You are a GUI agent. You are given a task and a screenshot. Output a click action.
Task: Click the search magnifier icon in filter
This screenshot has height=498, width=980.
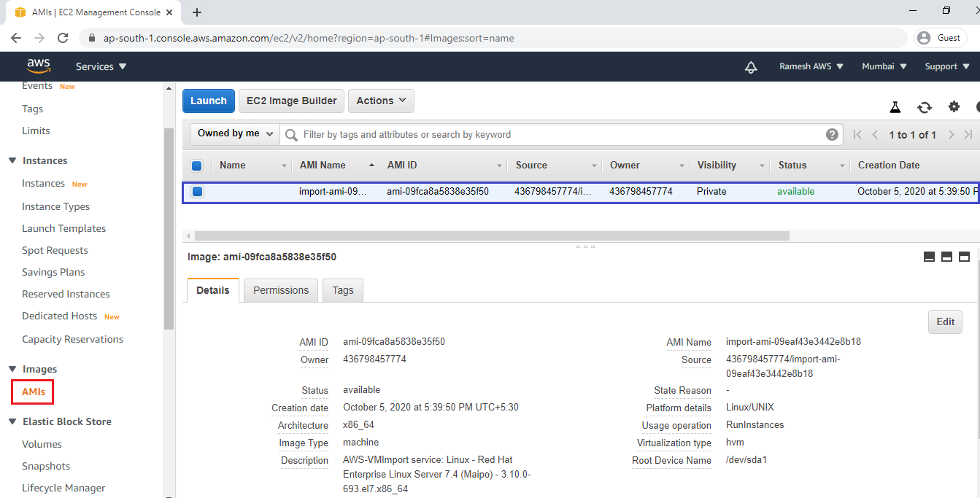[x=291, y=135]
